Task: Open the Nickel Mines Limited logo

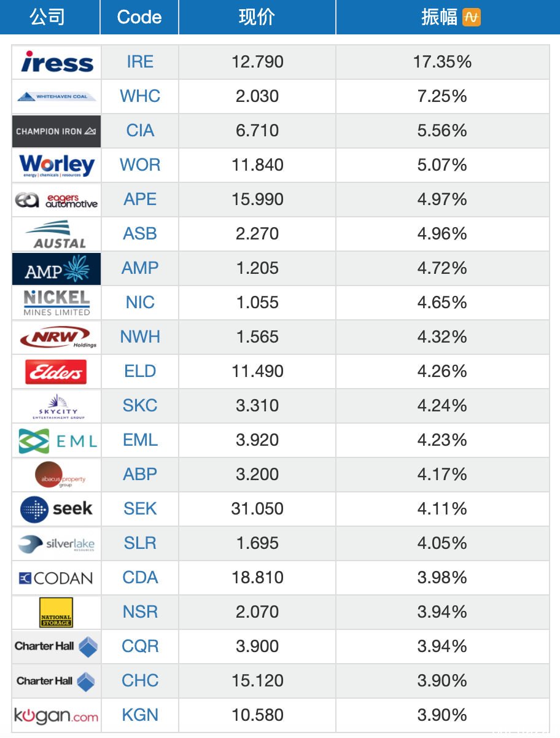Action: [x=56, y=303]
